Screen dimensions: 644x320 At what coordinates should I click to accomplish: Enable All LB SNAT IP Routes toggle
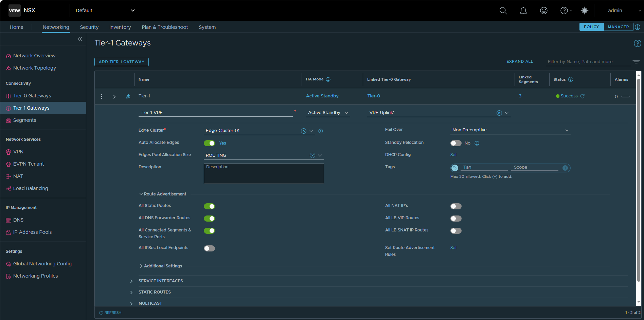click(x=456, y=231)
